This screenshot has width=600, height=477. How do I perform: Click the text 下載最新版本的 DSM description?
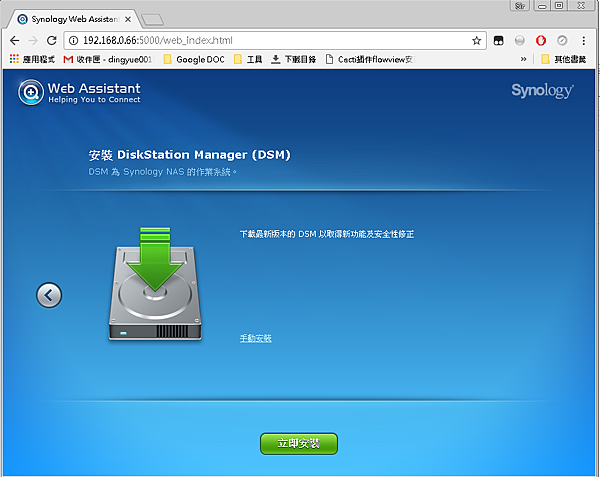(x=327, y=234)
